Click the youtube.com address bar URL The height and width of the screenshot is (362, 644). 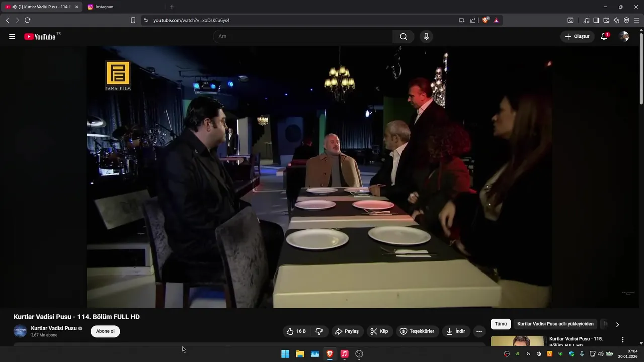click(x=191, y=20)
